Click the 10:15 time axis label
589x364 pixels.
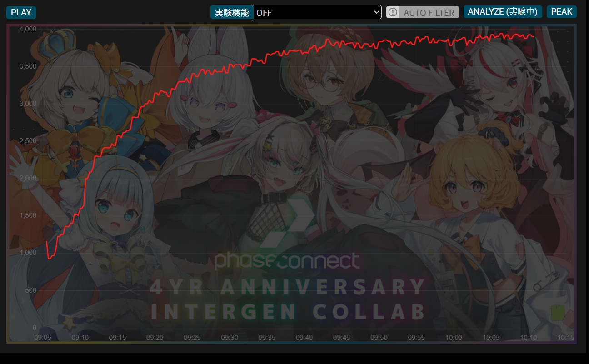(x=566, y=338)
